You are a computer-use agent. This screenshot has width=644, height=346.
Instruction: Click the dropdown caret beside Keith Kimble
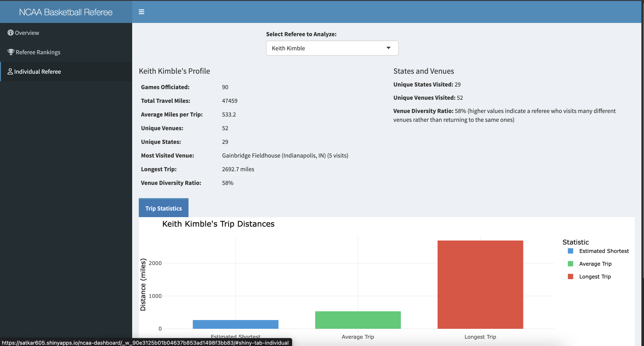(389, 48)
